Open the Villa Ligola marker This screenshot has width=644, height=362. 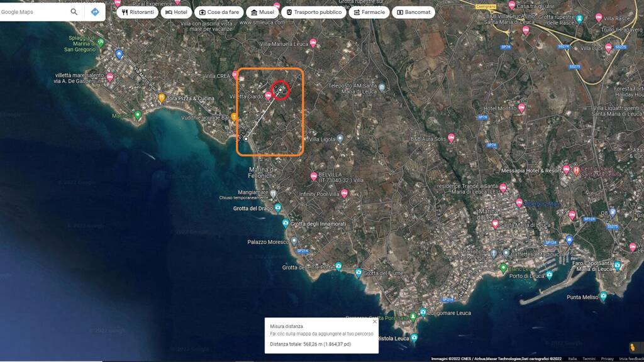[340, 139]
